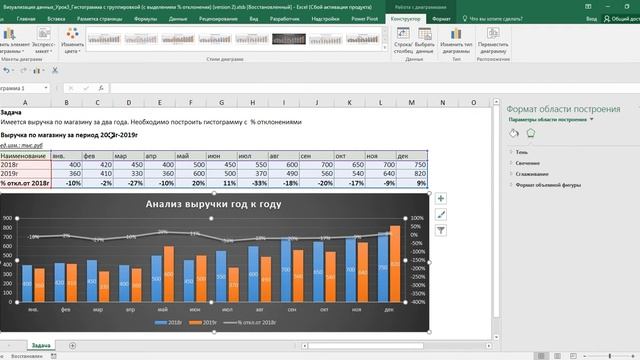
Task: Click the 2018г legend entry
Action: (168, 322)
